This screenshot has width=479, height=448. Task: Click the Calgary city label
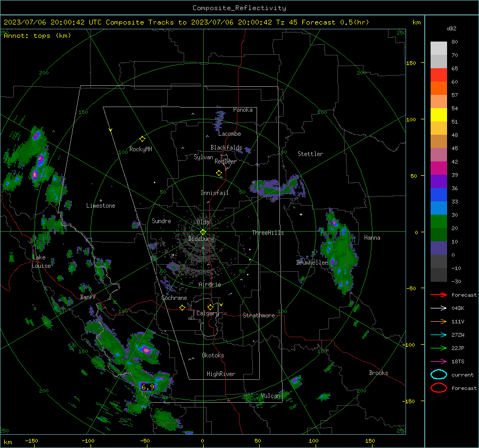pos(208,313)
